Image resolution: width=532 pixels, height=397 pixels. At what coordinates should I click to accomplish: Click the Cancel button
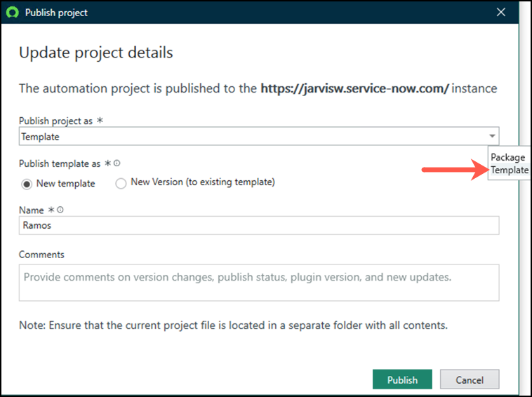[x=470, y=379]
